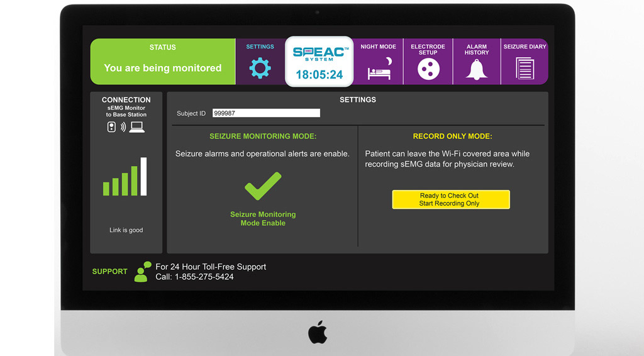Open Electrode Setup circle icon

(x=428, y=69)
